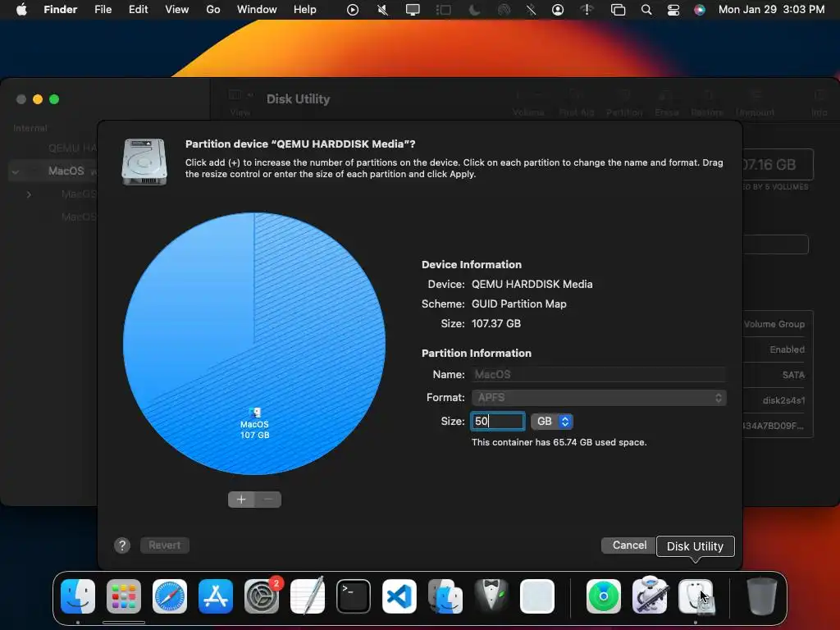The height and width of the screenshot is (630, 840).
Task: Click First Aid in Disk Utility toolbar
Action: 577,103
